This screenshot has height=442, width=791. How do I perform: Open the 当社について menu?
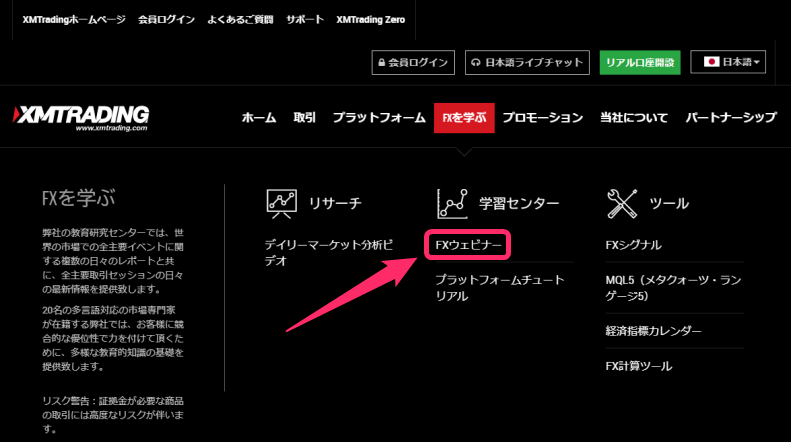[x=634, y=118]
